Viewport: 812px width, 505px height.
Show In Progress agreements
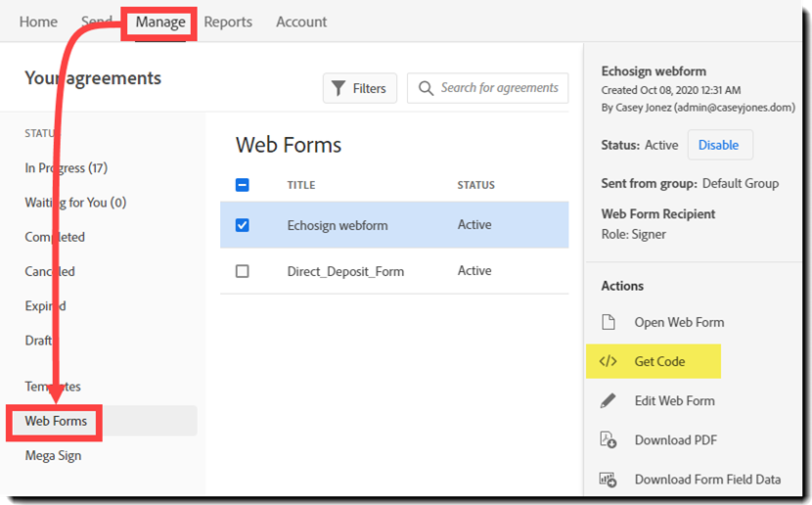(66, 167)
